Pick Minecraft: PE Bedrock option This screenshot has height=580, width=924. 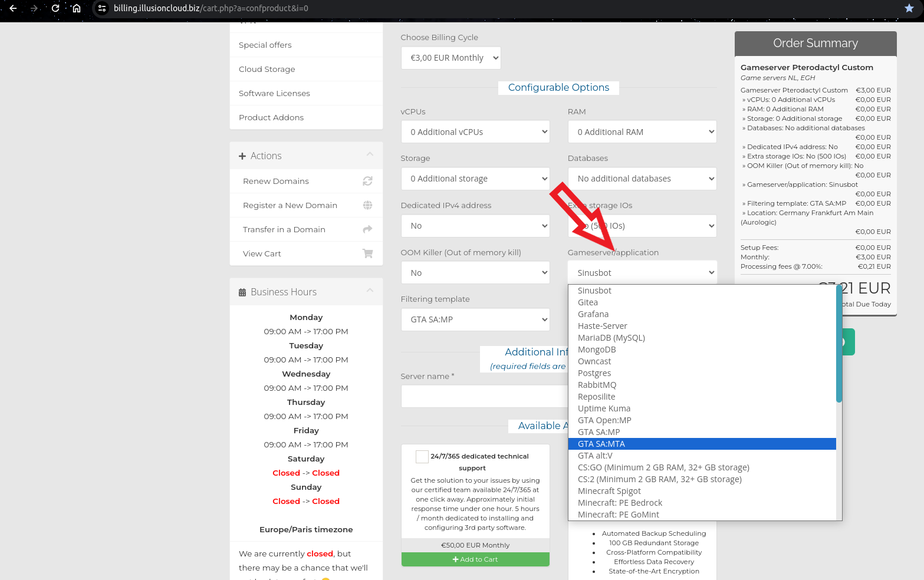pyautogui.click(x=702, y=503)
